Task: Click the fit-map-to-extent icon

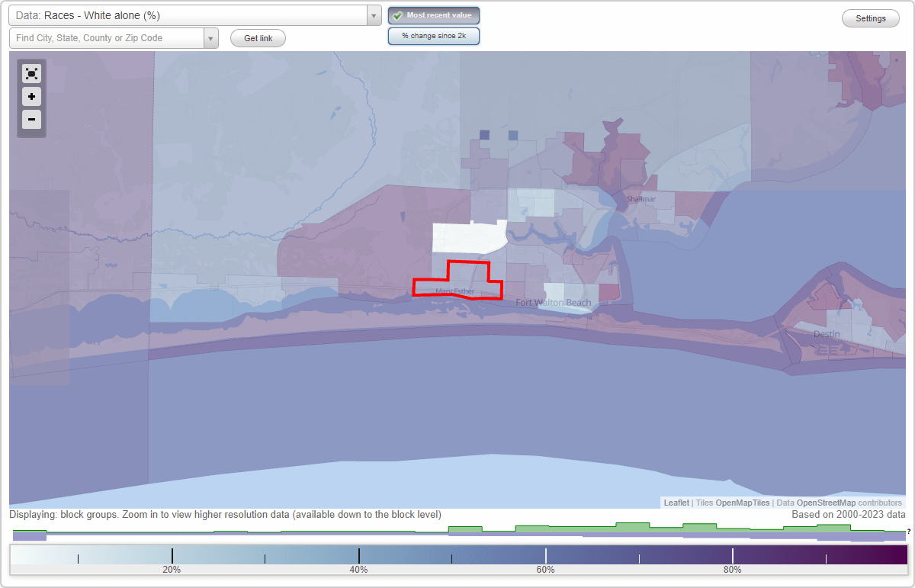Action: tap(31, 73)
